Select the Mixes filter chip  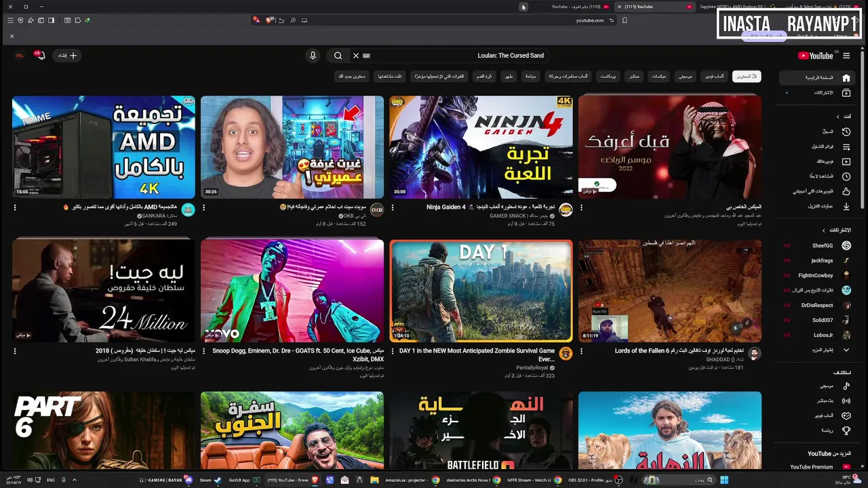click(658, 77)
